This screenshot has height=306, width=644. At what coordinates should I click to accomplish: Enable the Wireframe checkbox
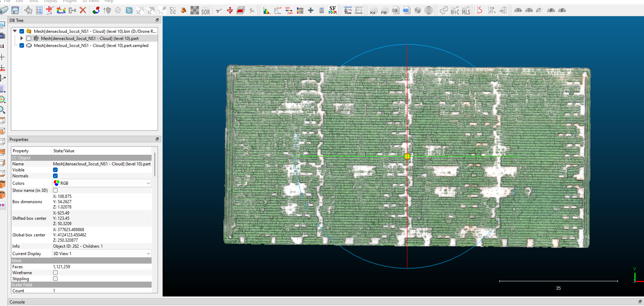[55, 273]
